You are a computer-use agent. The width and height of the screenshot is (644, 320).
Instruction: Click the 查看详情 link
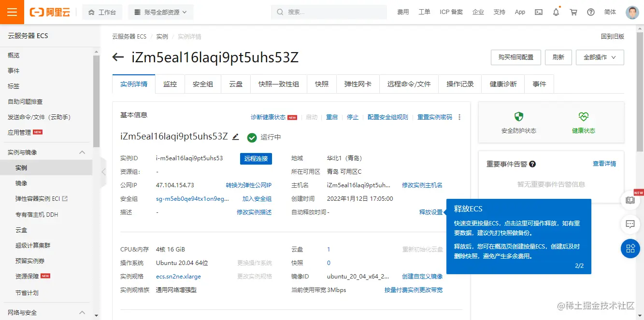604,164
